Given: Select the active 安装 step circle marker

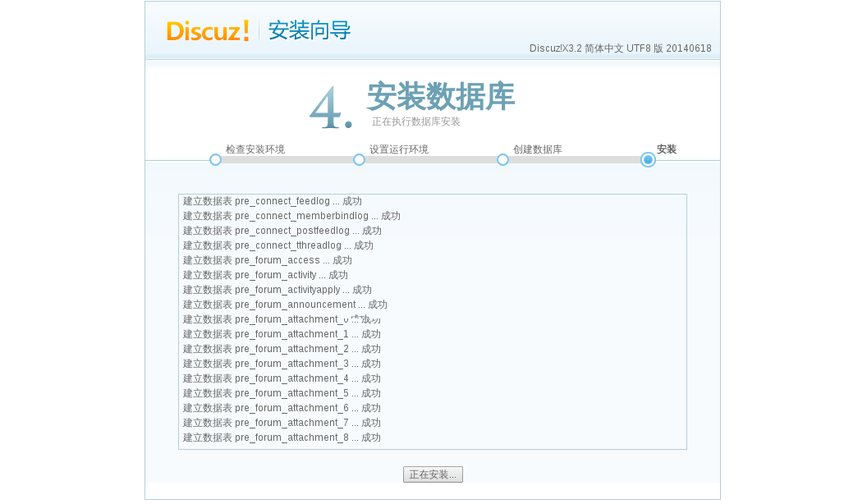Looking at the screenshot, I should click(648, 160).
